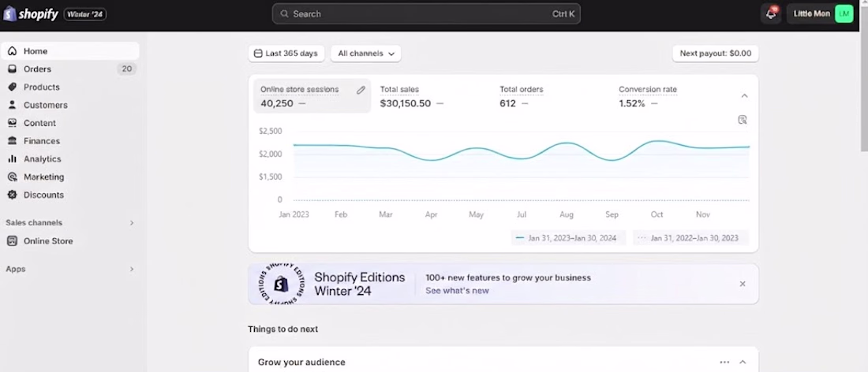Expand the Sales channels section

[132, 223]
